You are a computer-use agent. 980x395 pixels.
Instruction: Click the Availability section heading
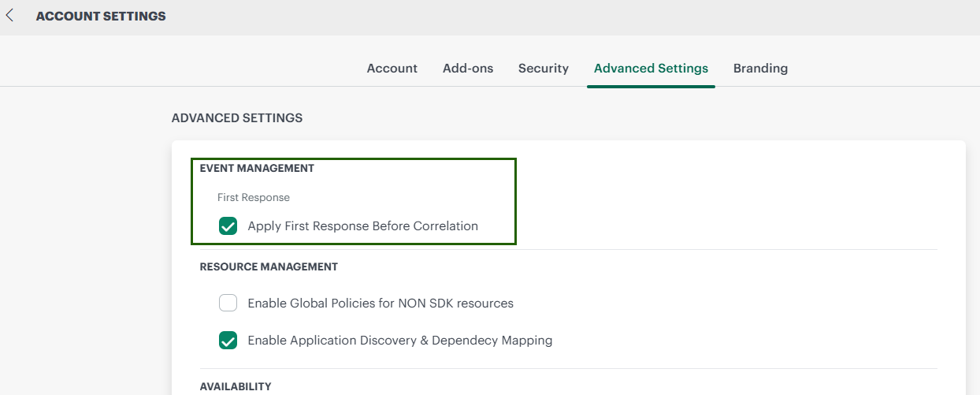[235, 386]
